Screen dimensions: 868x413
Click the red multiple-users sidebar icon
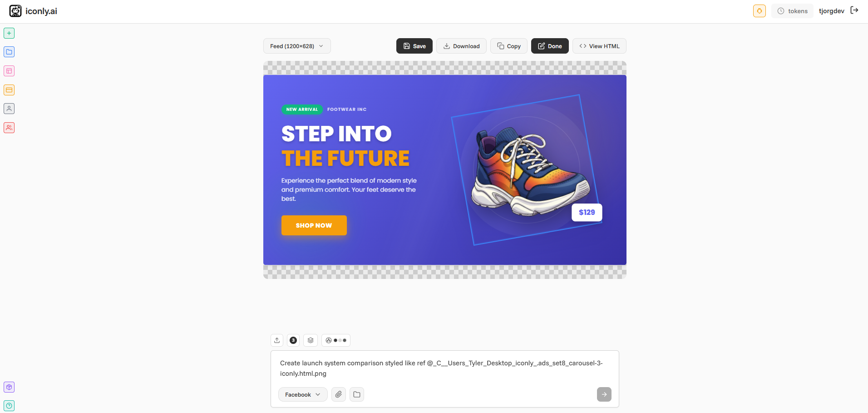(x=9, y=128)
